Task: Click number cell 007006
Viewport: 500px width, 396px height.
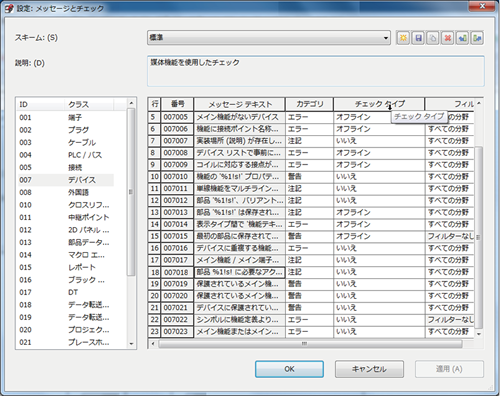Action: tap(177, 129)
